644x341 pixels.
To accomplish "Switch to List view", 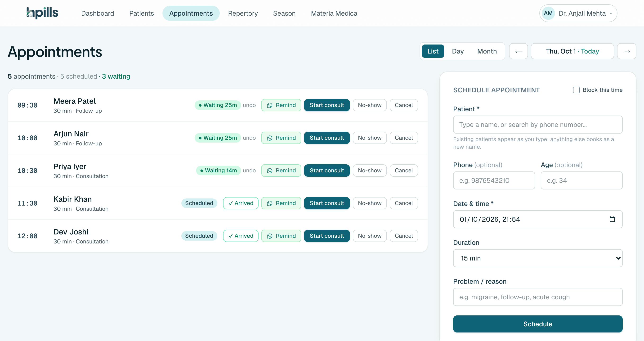I will pos(433,51).
